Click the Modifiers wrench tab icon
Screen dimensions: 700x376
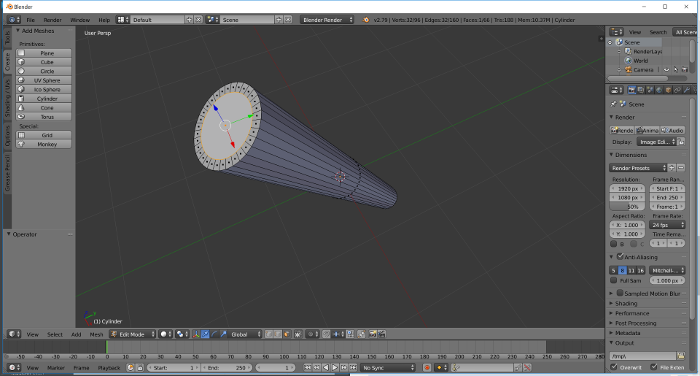[x=687, y=90]
